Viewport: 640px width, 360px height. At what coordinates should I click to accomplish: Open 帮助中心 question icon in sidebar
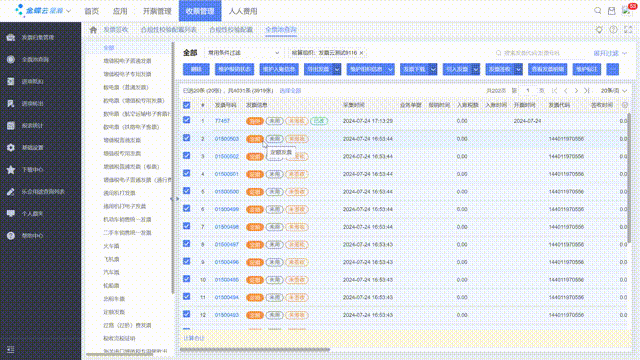pos(11,236)
